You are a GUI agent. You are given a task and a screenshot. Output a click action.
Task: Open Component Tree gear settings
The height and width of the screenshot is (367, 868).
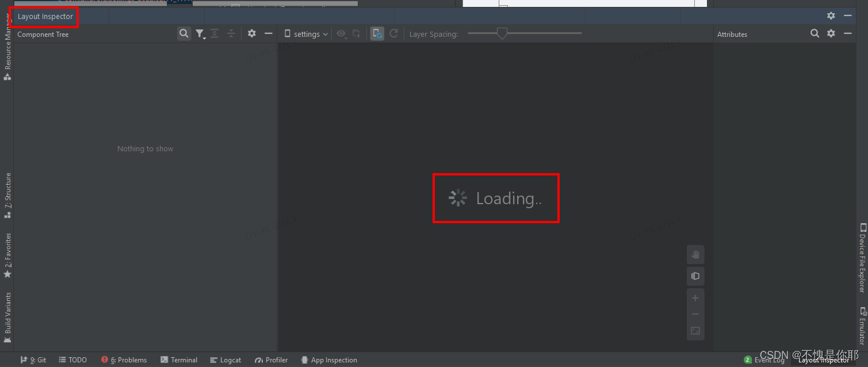coord(251,34)
